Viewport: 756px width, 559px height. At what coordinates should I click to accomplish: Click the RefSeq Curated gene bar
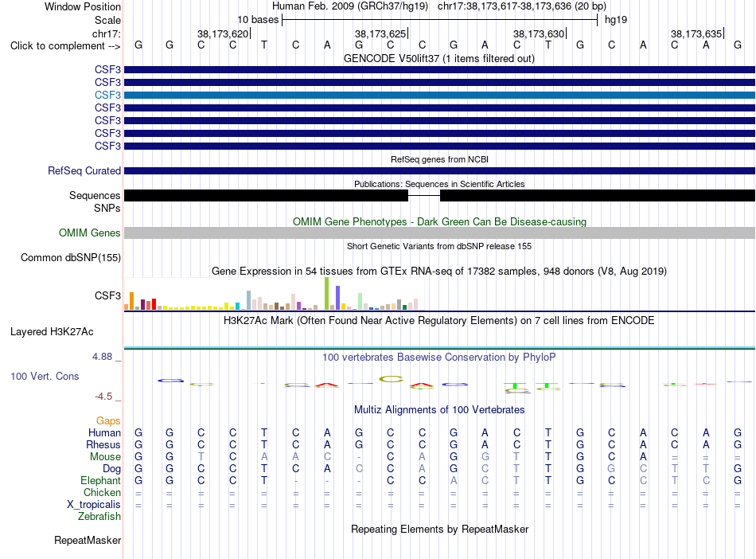(439, 170)
